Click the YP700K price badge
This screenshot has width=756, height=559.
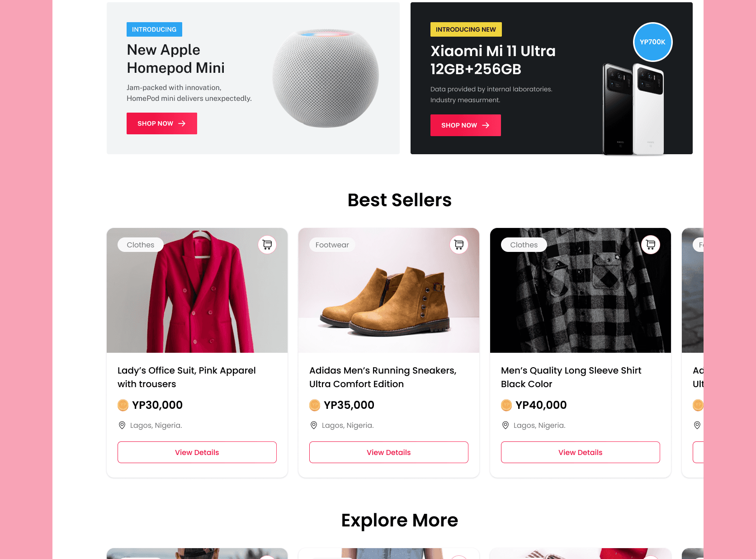(x=652, y=42)
